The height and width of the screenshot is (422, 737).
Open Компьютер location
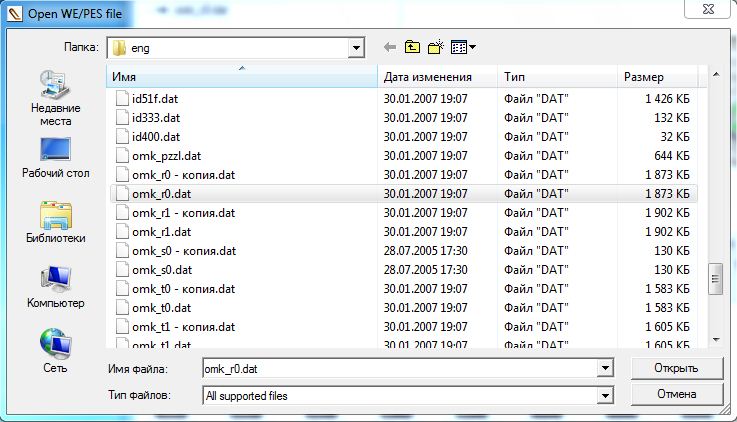tap(55, 288)
